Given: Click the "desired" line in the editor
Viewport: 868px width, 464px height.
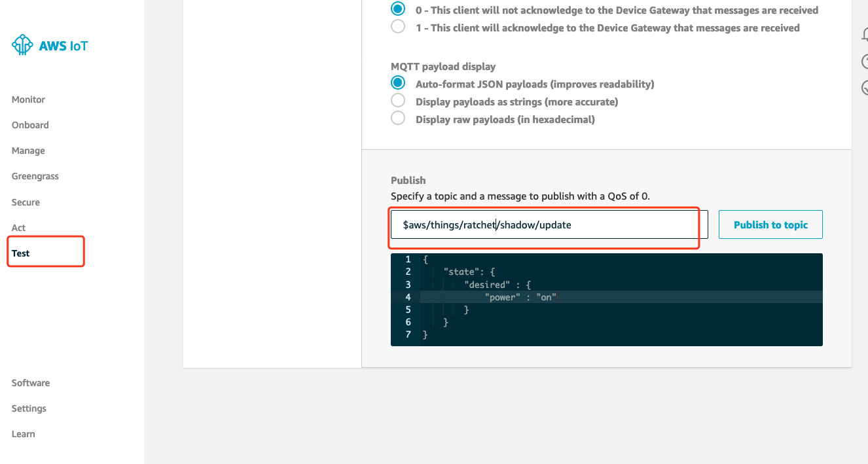Looking at the screenshot, I should click(497, 285).
